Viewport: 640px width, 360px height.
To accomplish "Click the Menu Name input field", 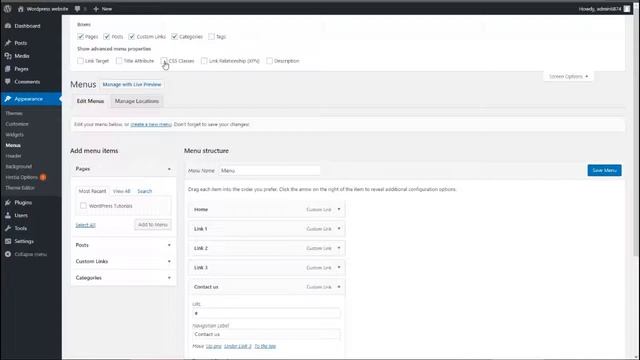I will click(269, 171).
